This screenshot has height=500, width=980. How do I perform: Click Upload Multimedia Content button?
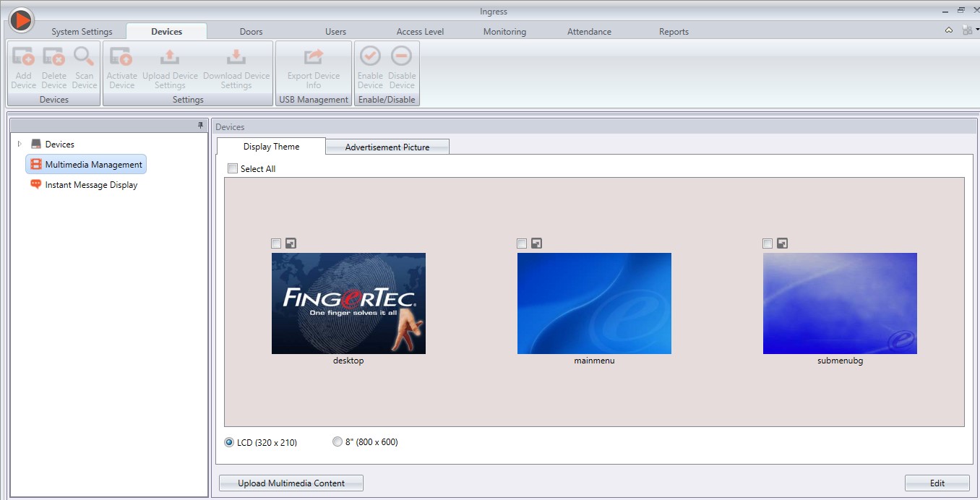(x=291, y=483)
